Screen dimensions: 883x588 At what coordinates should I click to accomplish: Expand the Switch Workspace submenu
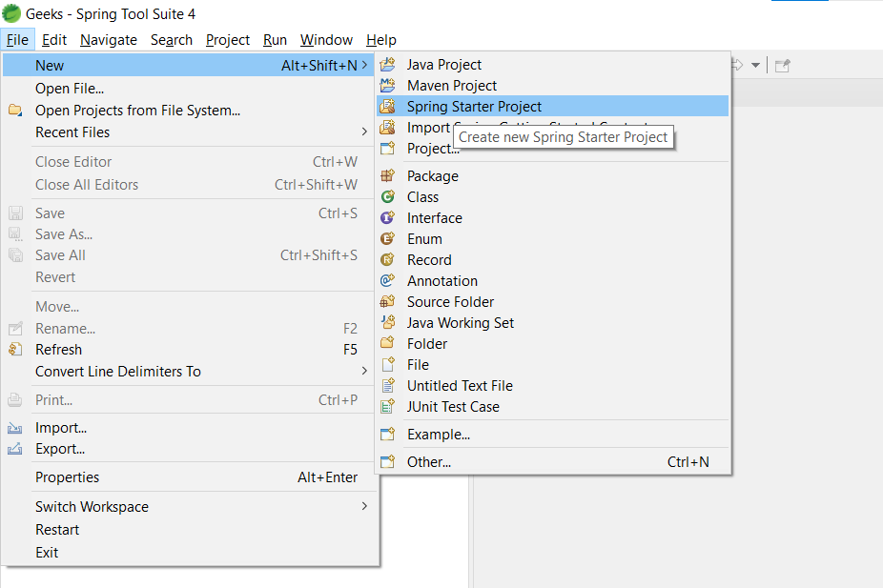click(x=364, y=506)
